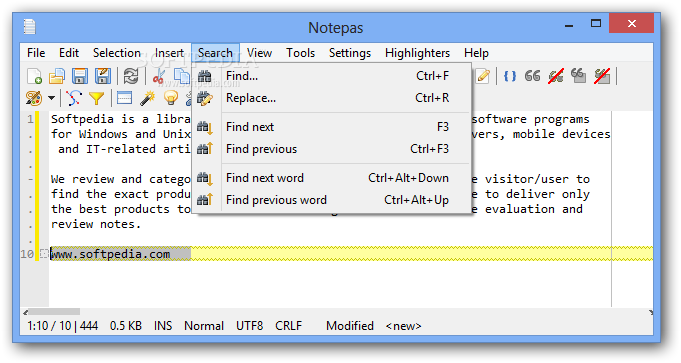
Task: Click the CRLF line break status entry
Action: [x=288, y=326]
